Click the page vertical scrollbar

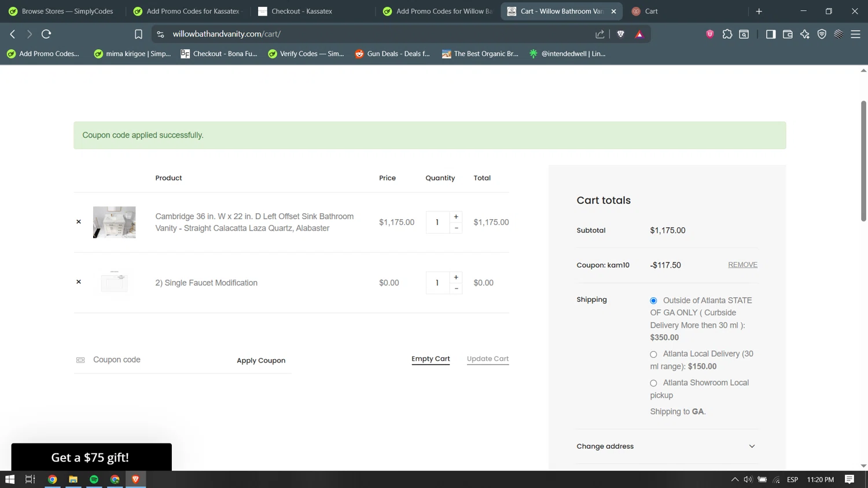tap(863, 161)
